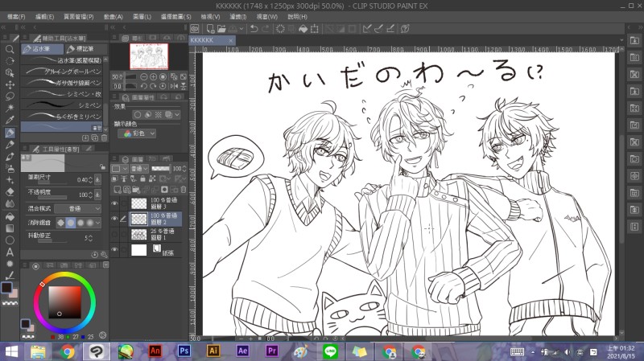The height and width of the screenshot is (361, 644).
Task: Click duplicate sub tool icon
Action: tap(95, 138)
